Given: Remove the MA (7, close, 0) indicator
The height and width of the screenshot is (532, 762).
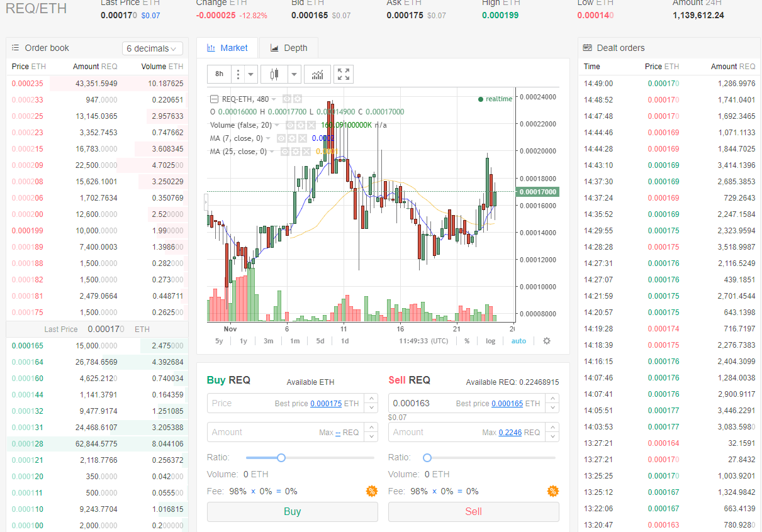Looking at the screenshot, I should 302,138.
